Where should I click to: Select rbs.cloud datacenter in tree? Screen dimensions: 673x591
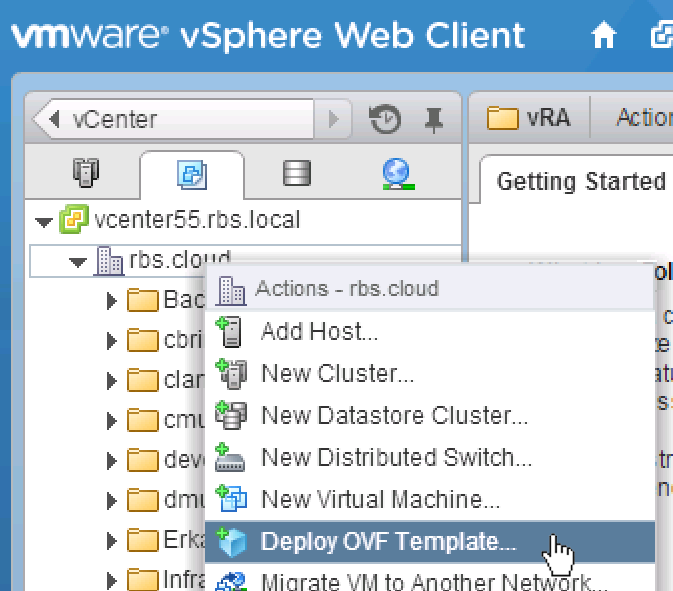pos(180,260)
